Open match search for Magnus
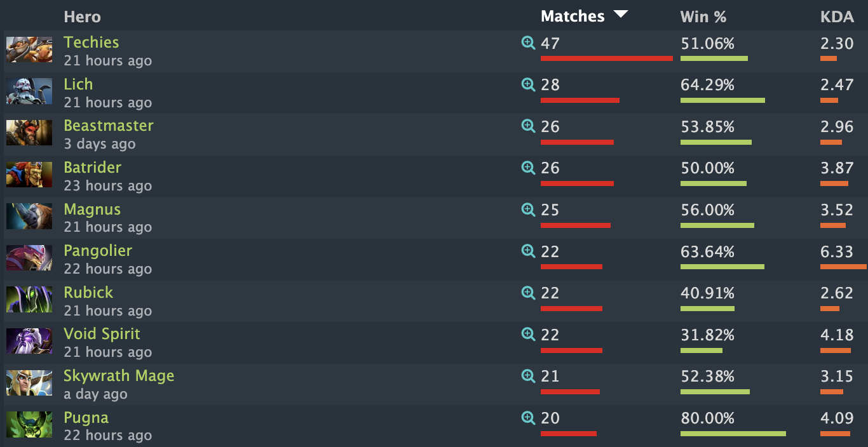The image size is (868, 447). coord(528,210)
